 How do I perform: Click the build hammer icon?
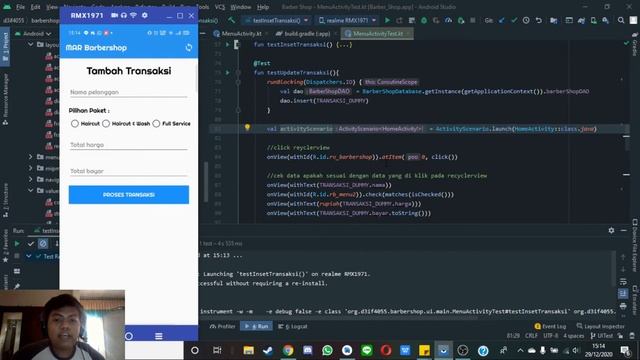click(x=231, y=20)
